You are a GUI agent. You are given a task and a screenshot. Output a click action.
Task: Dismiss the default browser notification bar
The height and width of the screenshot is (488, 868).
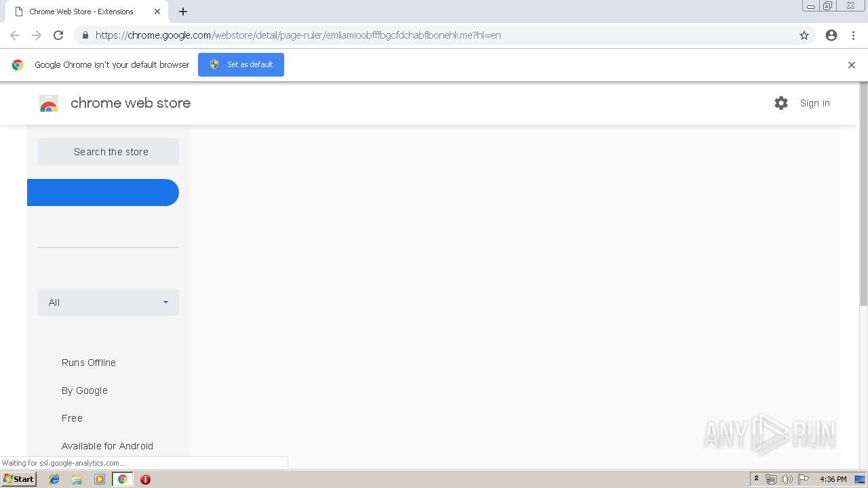click(852, 65)
